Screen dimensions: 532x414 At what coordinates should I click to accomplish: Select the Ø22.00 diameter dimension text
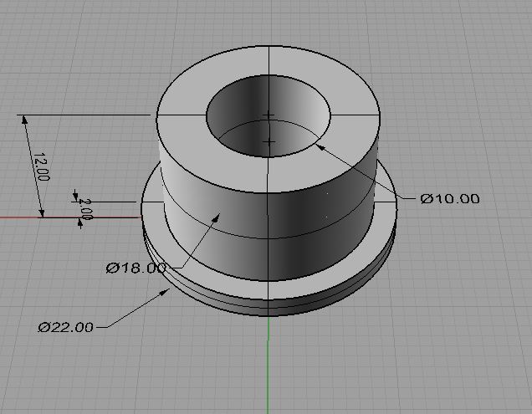pos(65,328)
